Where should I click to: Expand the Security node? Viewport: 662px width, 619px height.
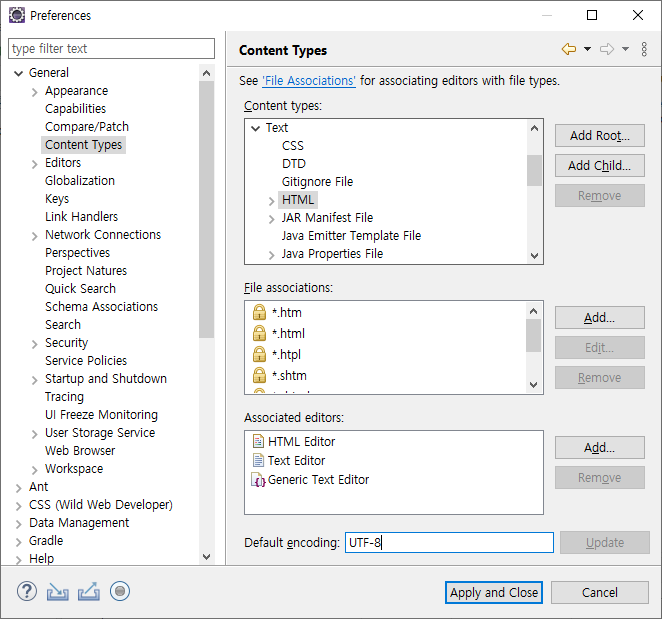click(x=35, y=344)
